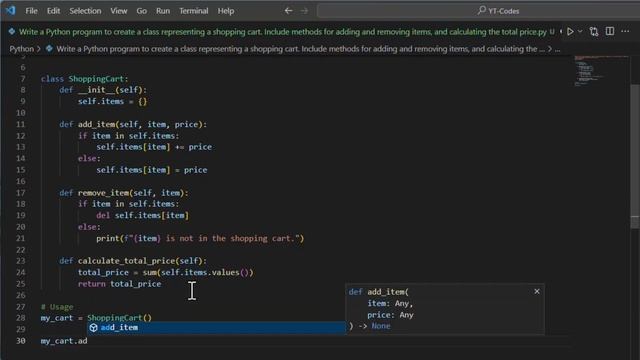Open the View menu
The height and width of the screenshot is (360, 640).
click(119, 11)
